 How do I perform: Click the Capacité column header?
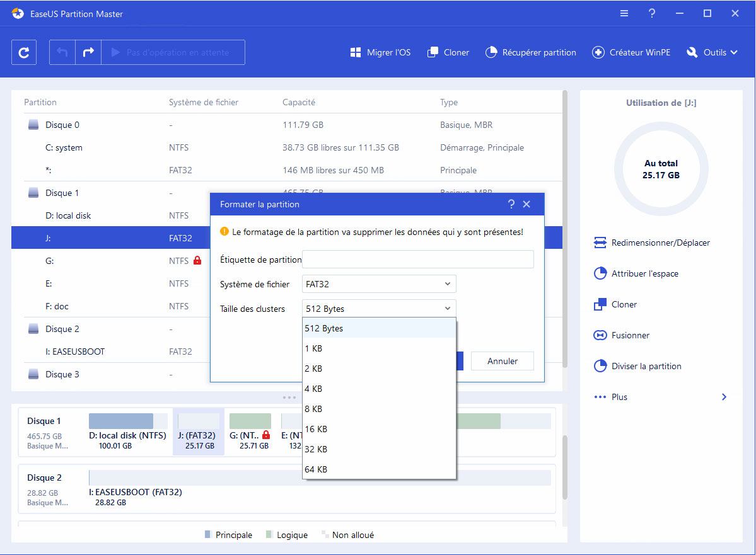pos(298,102)
